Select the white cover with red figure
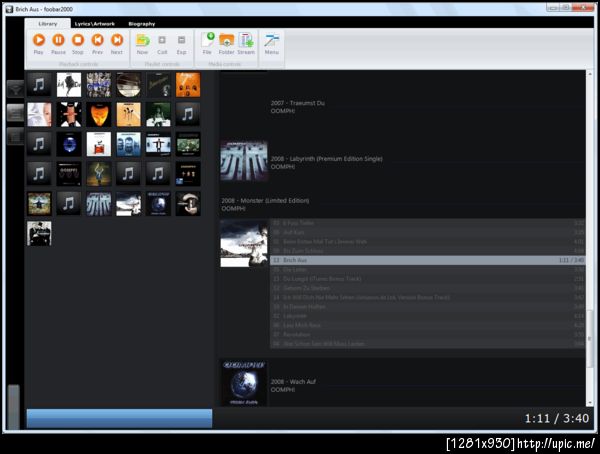The width and height of the screenshot is (600, 454). 99,144
